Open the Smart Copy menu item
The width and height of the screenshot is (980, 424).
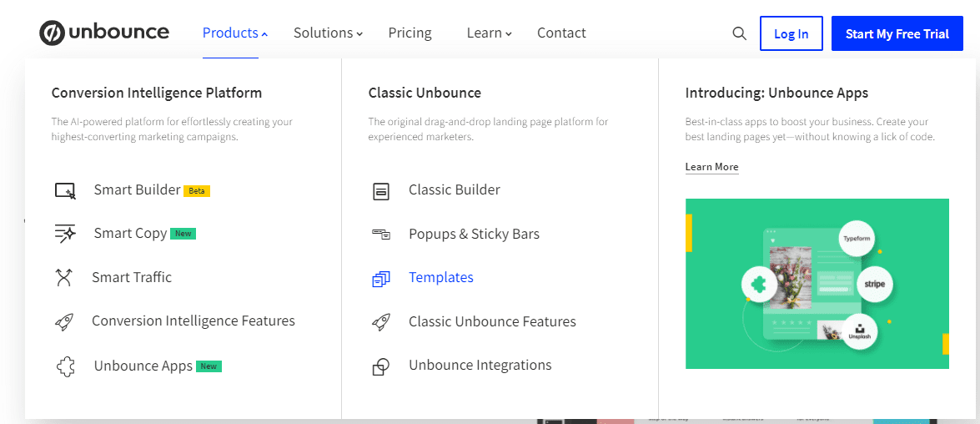[130, 233]
